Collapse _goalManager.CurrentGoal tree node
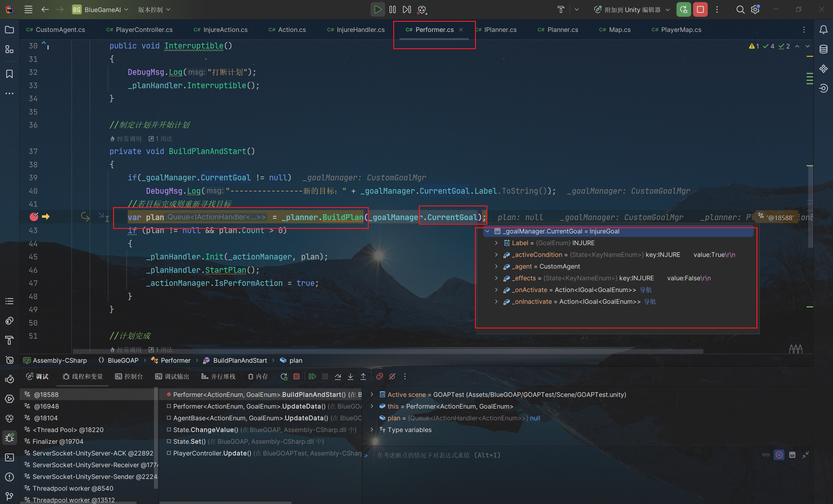 click(x=487, y=231)
